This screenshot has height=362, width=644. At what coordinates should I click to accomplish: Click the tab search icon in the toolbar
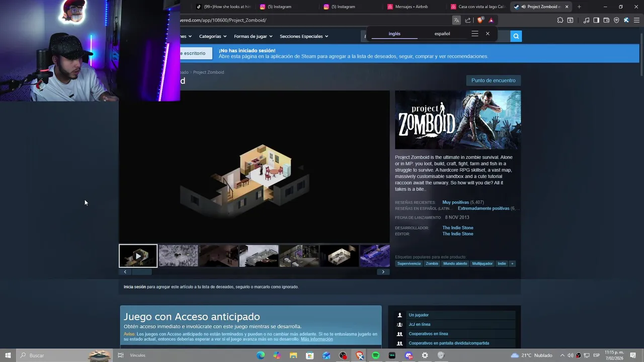pos(570,20)
